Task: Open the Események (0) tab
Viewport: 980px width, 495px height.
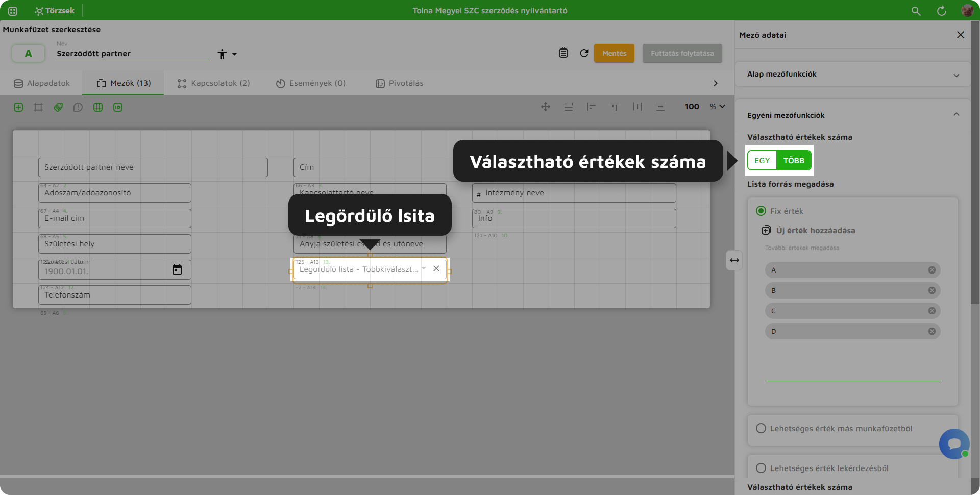Action: pos(310,83)
